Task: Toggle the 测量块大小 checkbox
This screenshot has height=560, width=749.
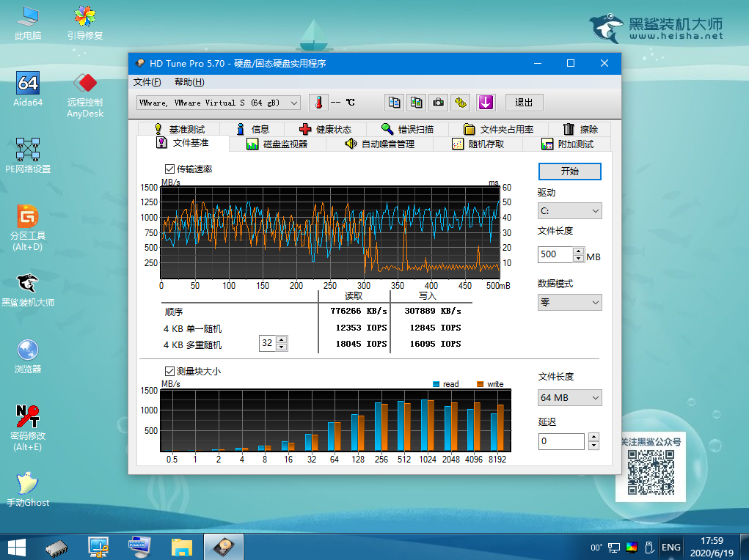Action: (x=169, y=371)
